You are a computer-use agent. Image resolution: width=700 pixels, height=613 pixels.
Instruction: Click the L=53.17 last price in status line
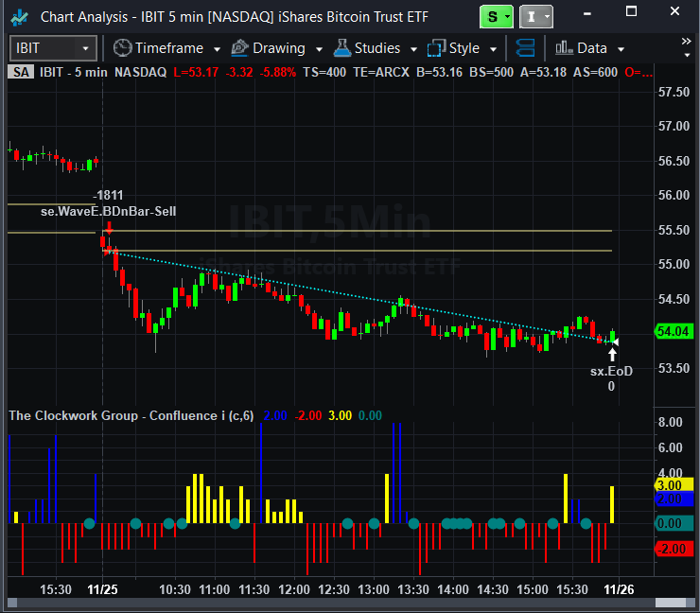(196, 72)
